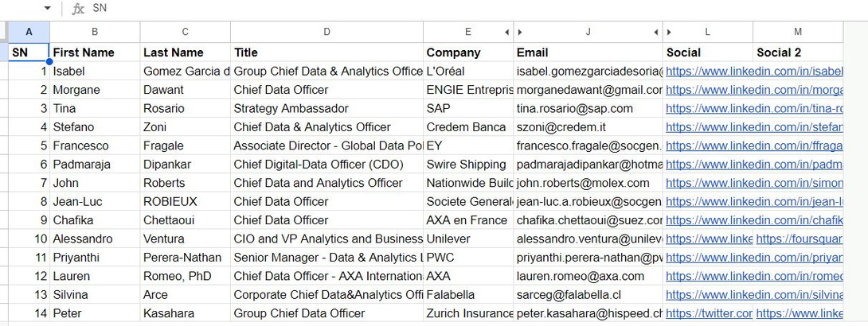Image resolution: width=868 pixels, height=326 pixels.
Task: Select the First Name header cell
Action: [x=95, y=52]
